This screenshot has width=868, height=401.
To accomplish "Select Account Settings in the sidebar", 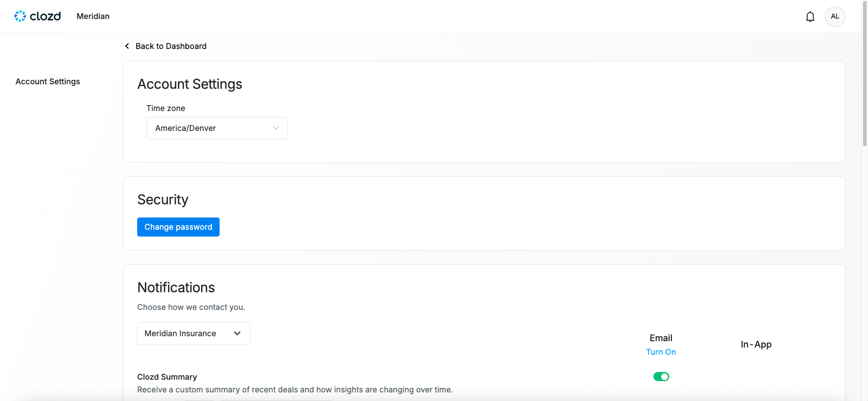I will click(48, 82).
